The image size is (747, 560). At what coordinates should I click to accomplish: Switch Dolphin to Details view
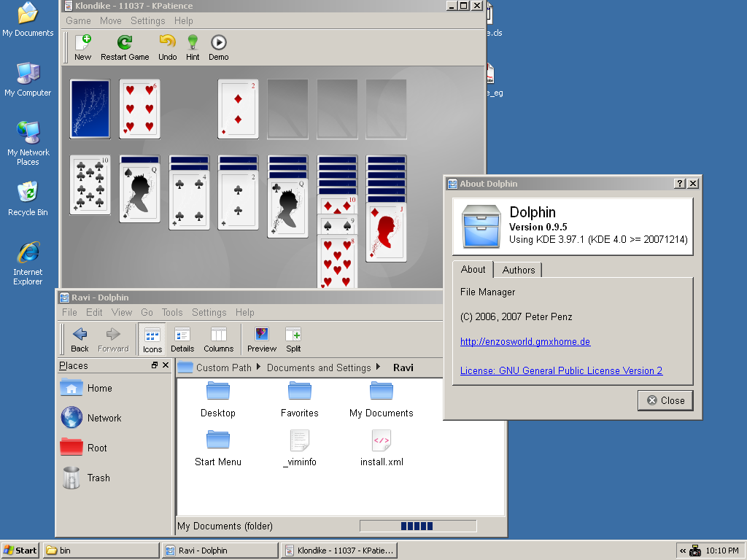point(182,340)
